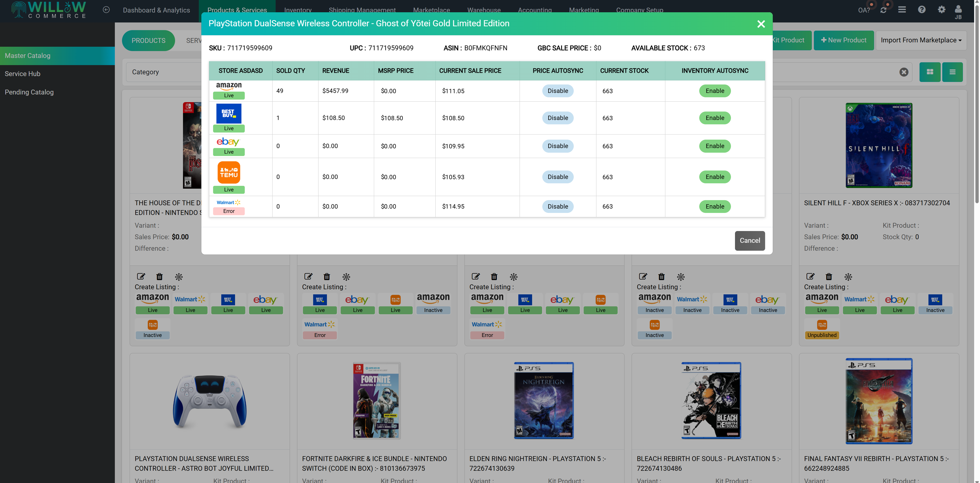Click the sidebar collapse arrow icon
Viewport: 980px width, 483px height.
tap(106, 10)
